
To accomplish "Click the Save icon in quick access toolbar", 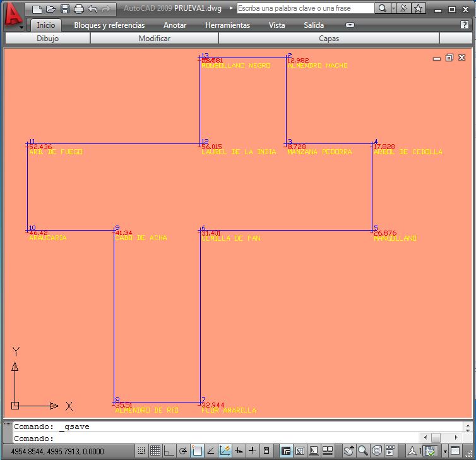I will [65, 9].
